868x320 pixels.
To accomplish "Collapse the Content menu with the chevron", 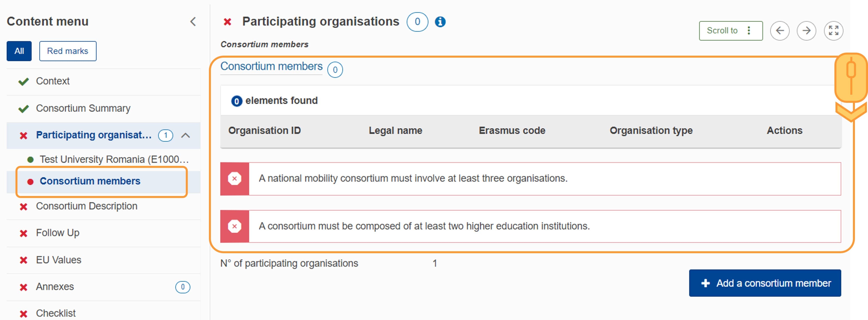I will coord(193,22).
